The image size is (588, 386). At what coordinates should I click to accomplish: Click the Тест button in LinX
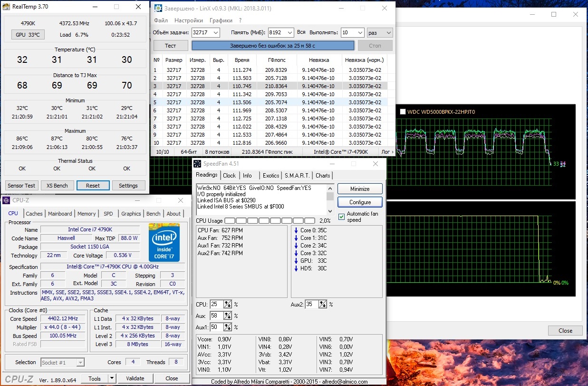tap(170, 46)
